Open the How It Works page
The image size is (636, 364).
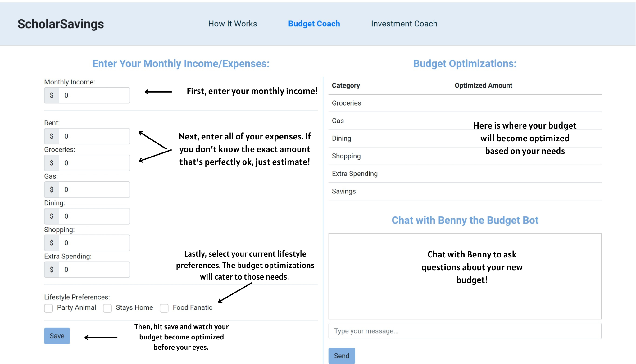[233, 24]
